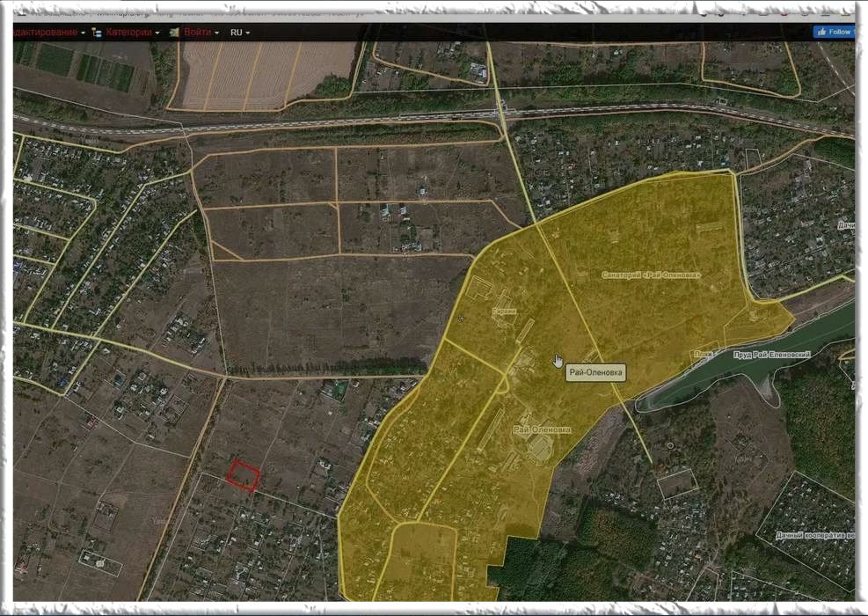This screenshot has height=616, width=868.
Task: Click the Гаражи label on map
Action: 505,312
